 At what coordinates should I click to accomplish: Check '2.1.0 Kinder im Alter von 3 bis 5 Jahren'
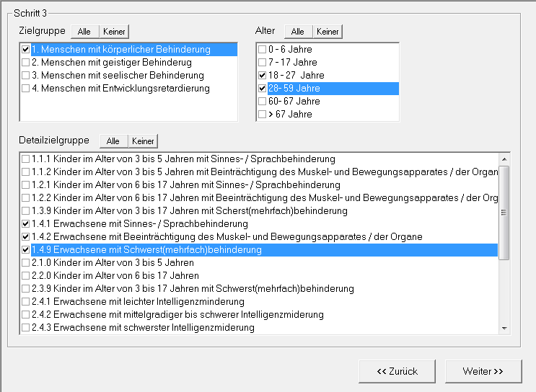(x=26, y=263)
